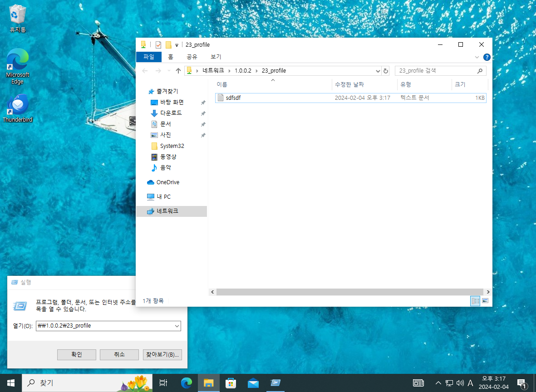Open the volume control tray icon
536x392 pixels.
pyautogui.click(x=460, y=383)
